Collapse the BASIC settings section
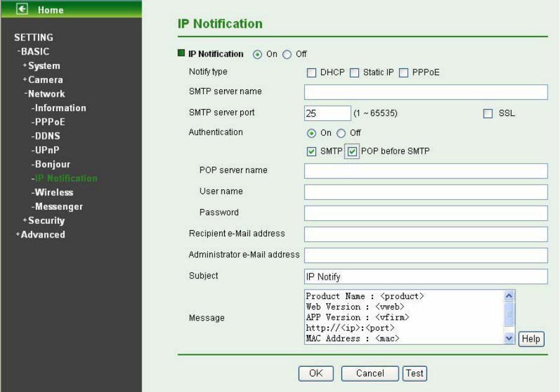This screenshot has width=560, height=392. [33, 51]
